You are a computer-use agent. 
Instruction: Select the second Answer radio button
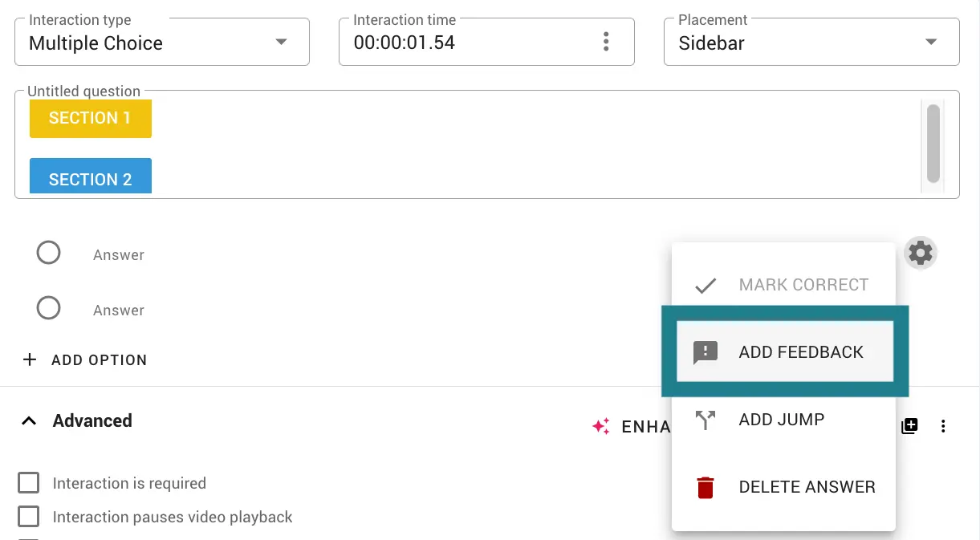49,307
